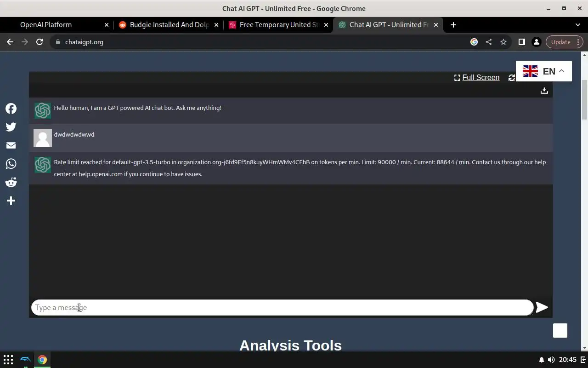
Task: Share page via Facebook icon
Action: click(x=11, y=109)
